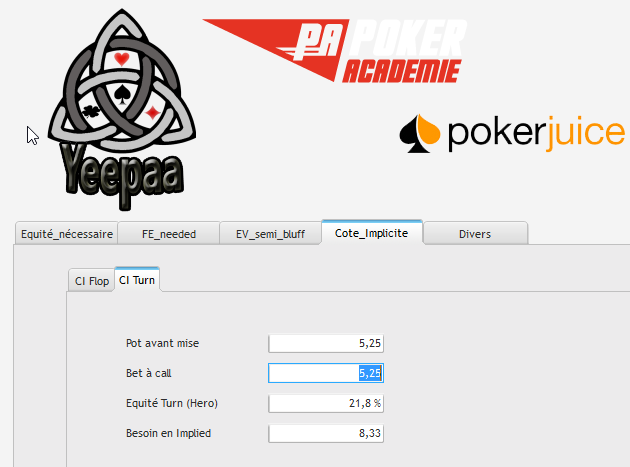Focus the Bet à call input field
The image size is (630, 467).
[326, 373]
